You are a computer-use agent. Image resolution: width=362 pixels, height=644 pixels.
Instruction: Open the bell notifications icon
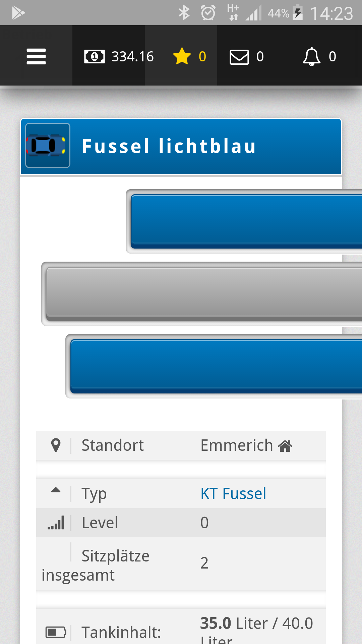[311, 56]
